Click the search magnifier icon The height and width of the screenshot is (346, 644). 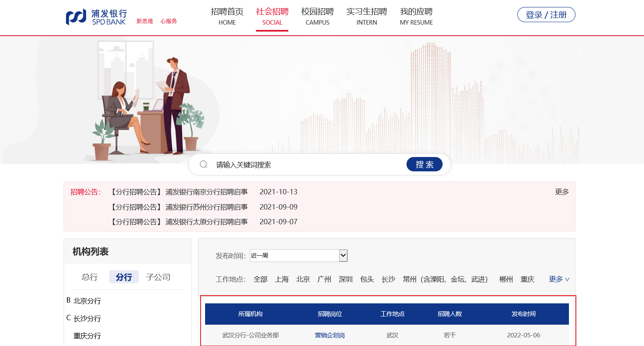click(203, 164)
